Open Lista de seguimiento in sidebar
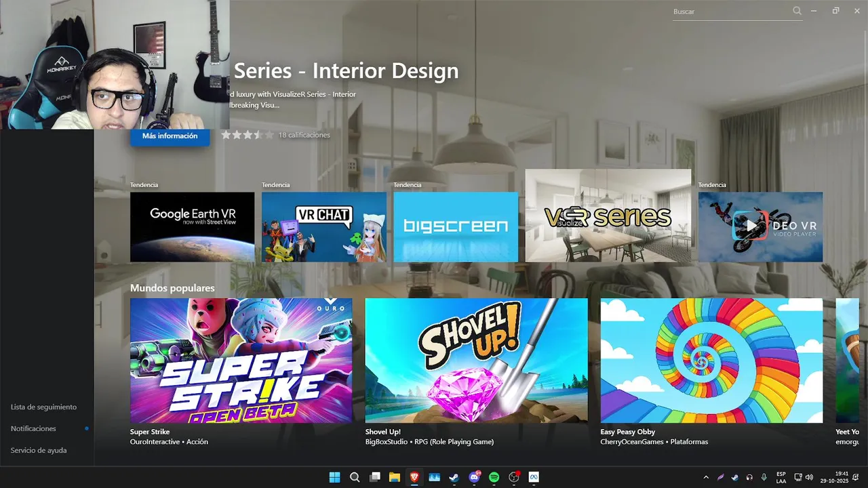This screenshot has width=868, height=488. pos(43,407)
